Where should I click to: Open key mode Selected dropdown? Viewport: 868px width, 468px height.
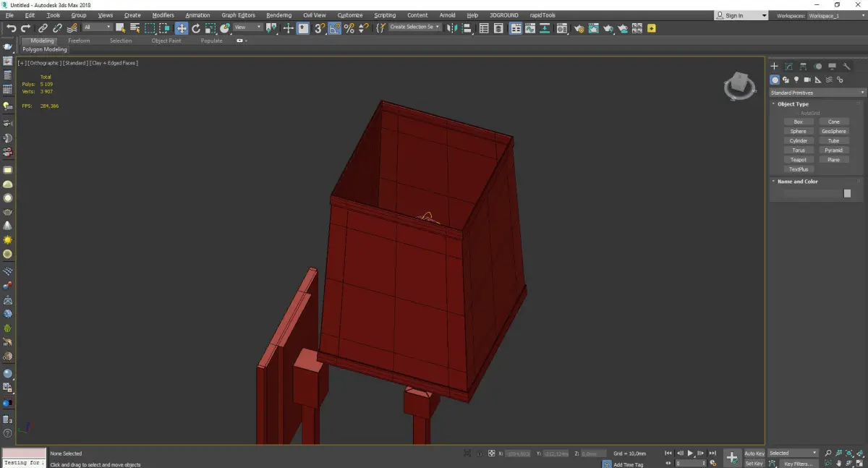[793, 453]
